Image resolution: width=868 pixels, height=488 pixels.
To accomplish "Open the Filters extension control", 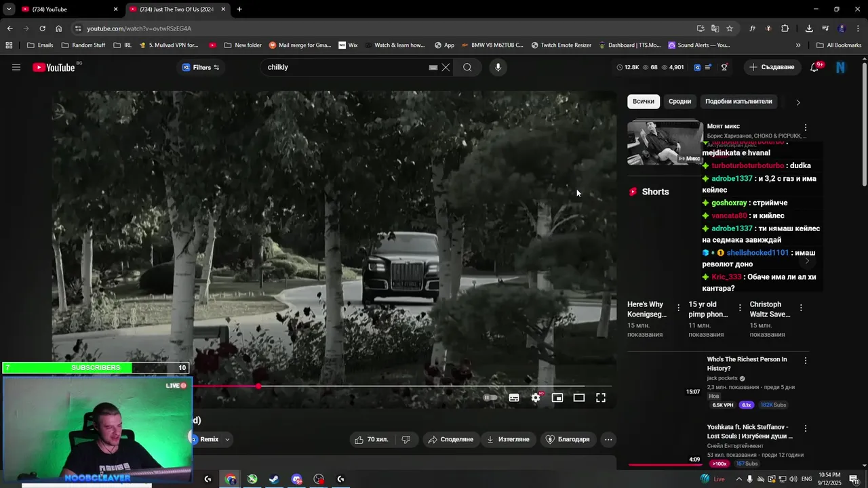I will (200, 67).
